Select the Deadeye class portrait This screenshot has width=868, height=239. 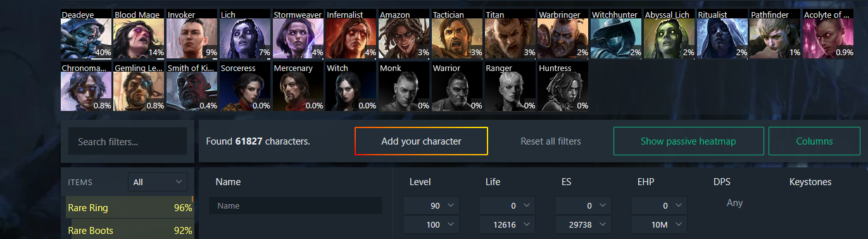86,34
